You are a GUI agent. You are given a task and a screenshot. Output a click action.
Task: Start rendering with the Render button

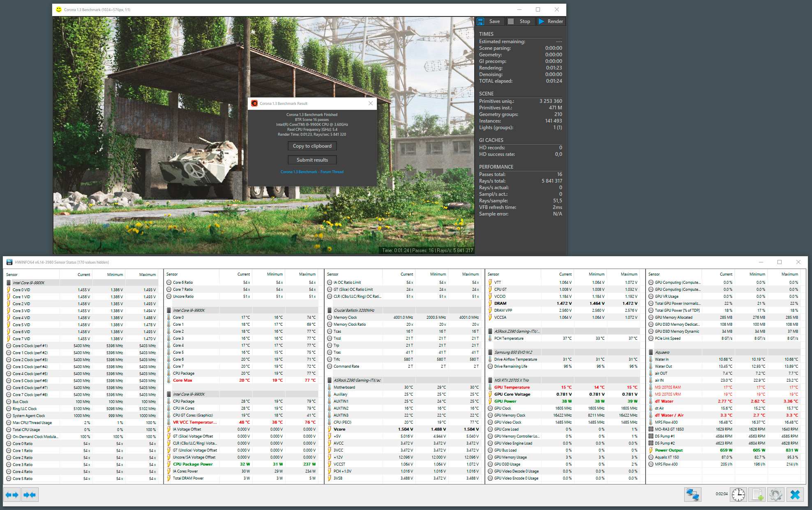[551, 21]
